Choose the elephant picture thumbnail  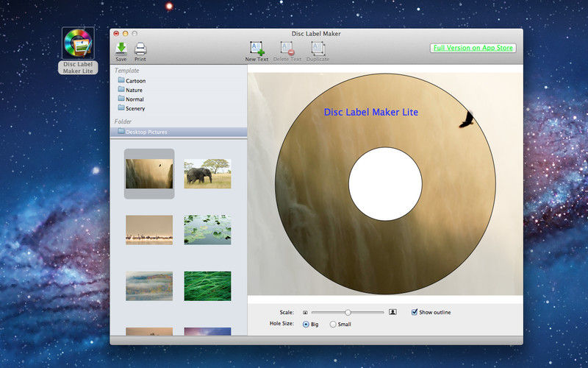[207, 174]
